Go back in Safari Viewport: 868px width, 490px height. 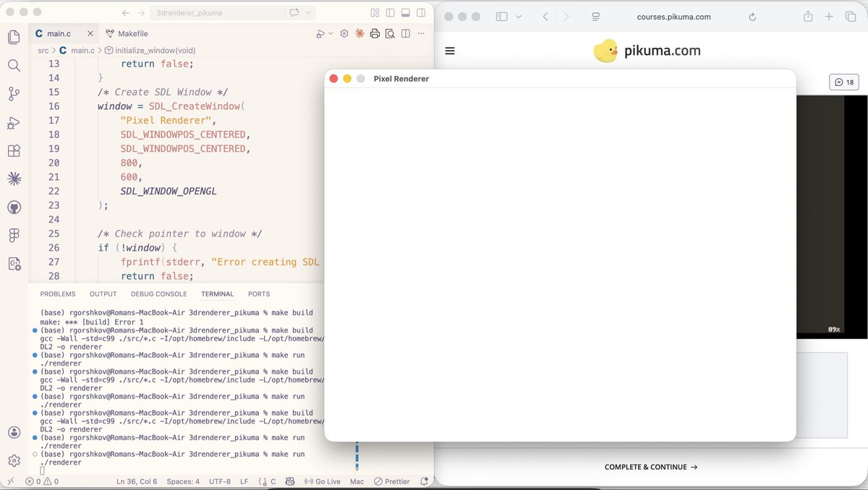point(545,17)
